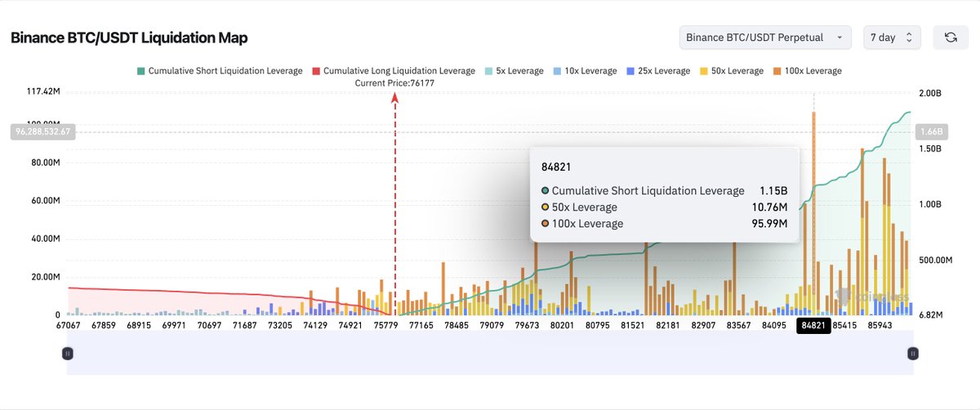Click the highlighted 84821 axis label
980x410 pixels.
(x=813, y=325)
